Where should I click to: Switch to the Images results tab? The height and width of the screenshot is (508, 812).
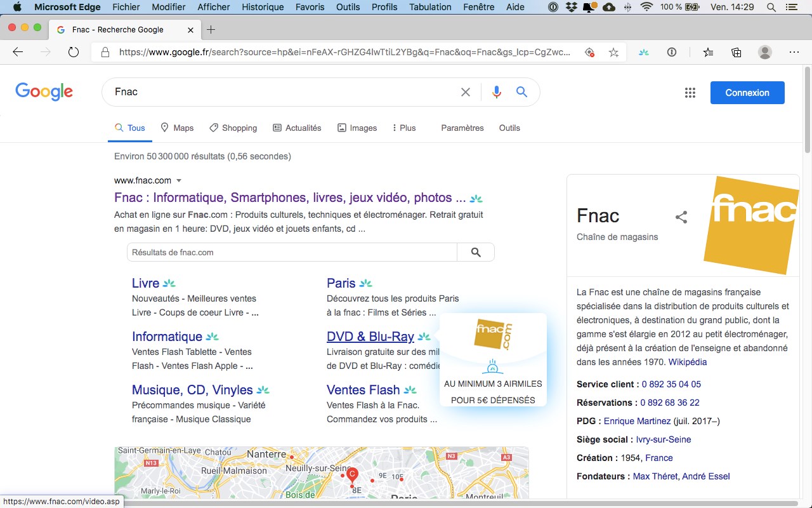coord(357,128)
